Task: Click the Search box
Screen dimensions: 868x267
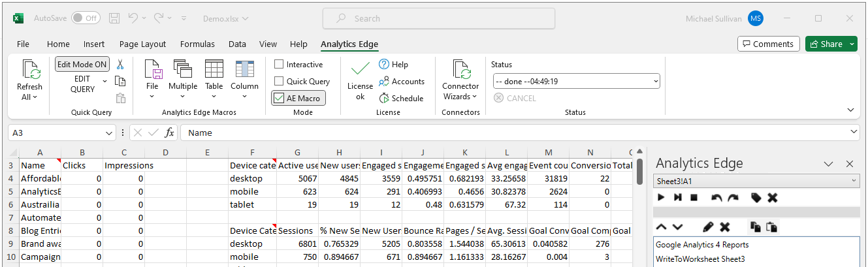Action: [439, 18]
